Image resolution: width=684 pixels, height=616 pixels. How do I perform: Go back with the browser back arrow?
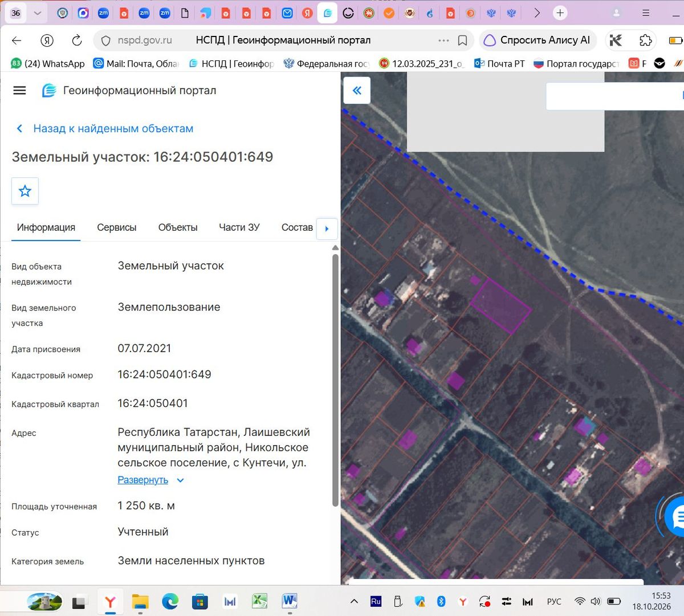tap(17, 40)
